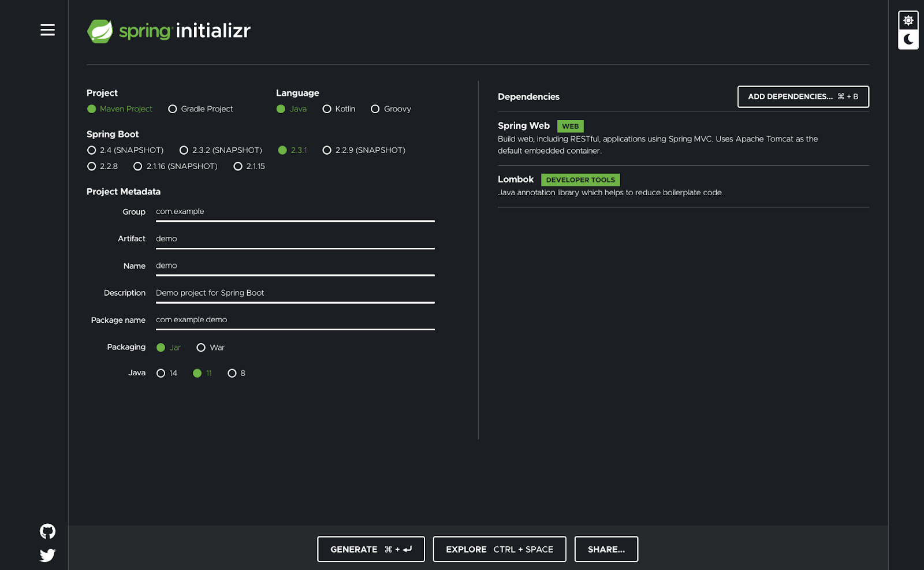Click the Language heading
The height and width of the screenshot is (570, 924).
[x=297, y=93]
